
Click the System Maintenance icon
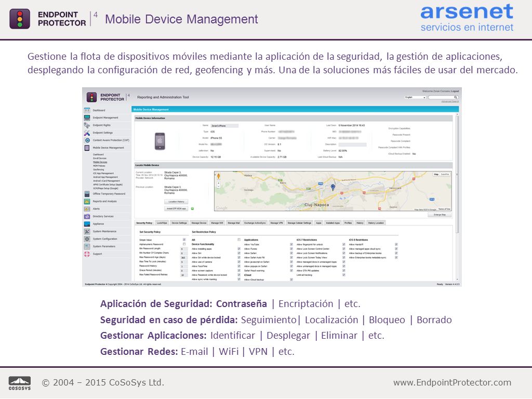87,231
